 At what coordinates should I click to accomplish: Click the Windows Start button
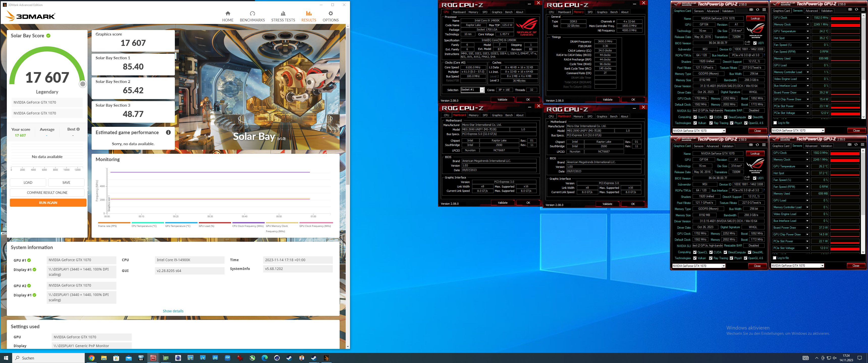click(6, 358)
